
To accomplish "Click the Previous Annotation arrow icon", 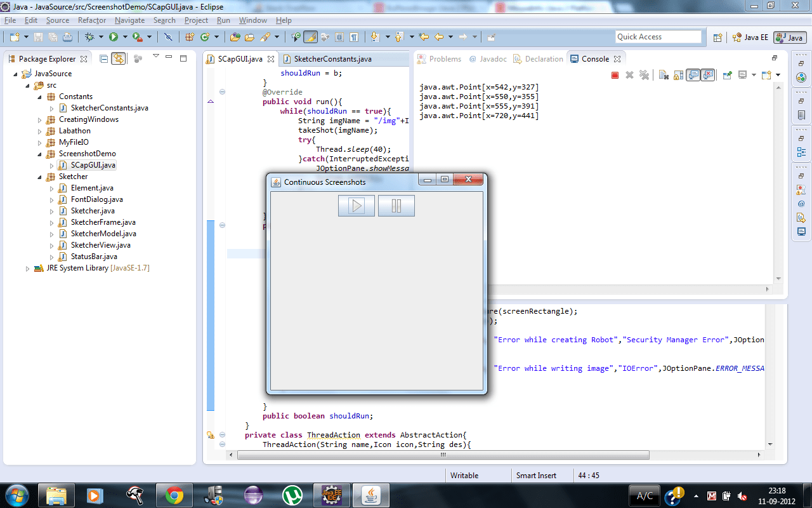I will pos(400,37).
